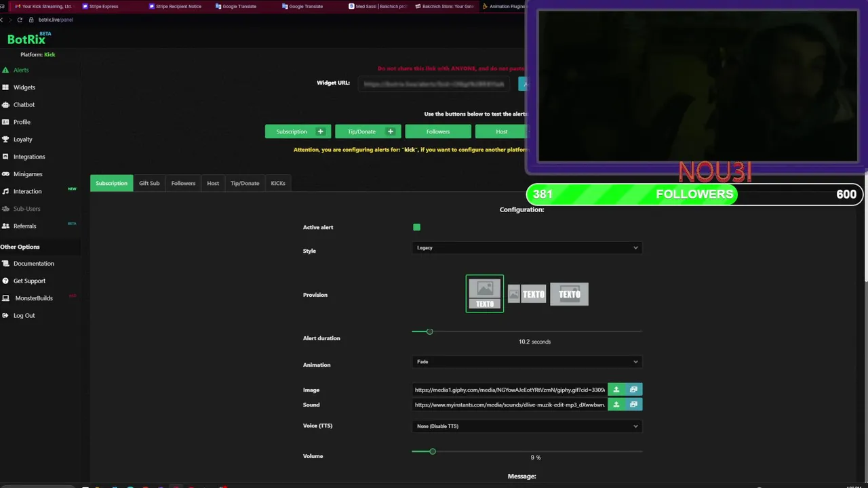Open the Interaction section
868x488 pixels.
click(27, 191)
